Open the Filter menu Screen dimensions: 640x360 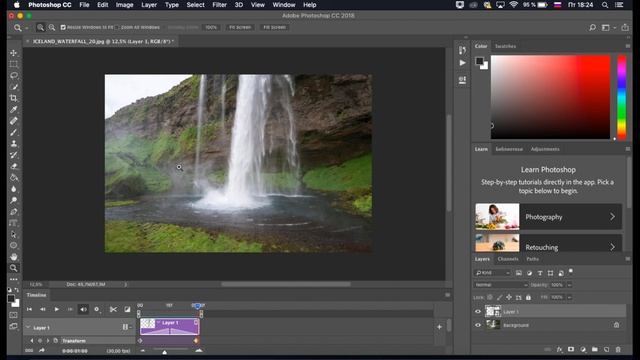coord(219,5)
